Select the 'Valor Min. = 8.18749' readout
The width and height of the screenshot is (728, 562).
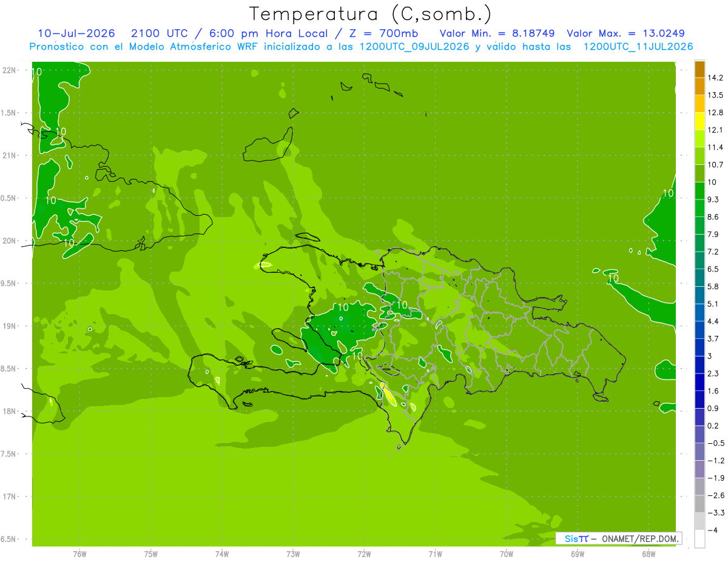coord(497,33)
